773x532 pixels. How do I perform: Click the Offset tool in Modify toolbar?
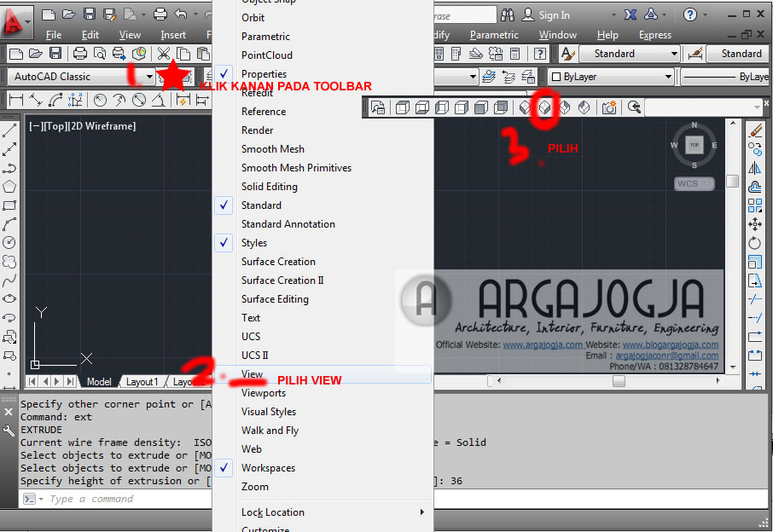(x=755, y=186)
